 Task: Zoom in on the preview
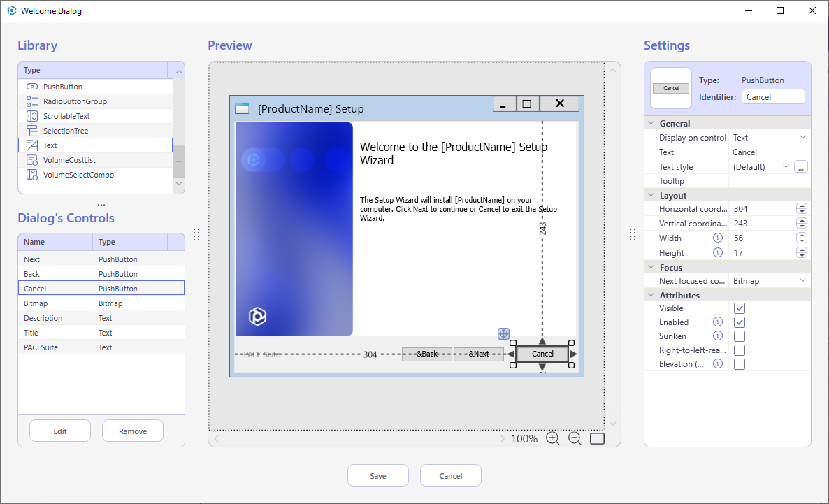[552, 438]
